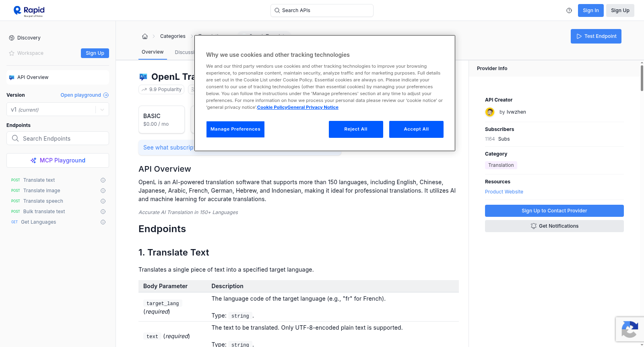The height and width of the screenshot is (347, 644).
Task: Click the API creator avatar of lvwzhen
Action: pyautogui.click(x=490, y=112)
